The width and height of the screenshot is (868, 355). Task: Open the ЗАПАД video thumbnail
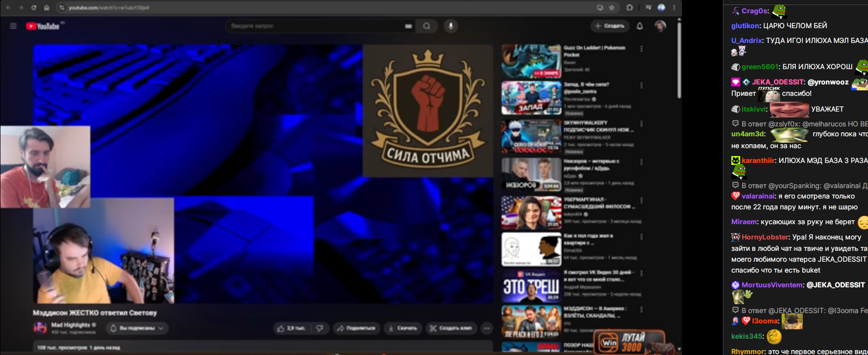[x=531, y=98]
